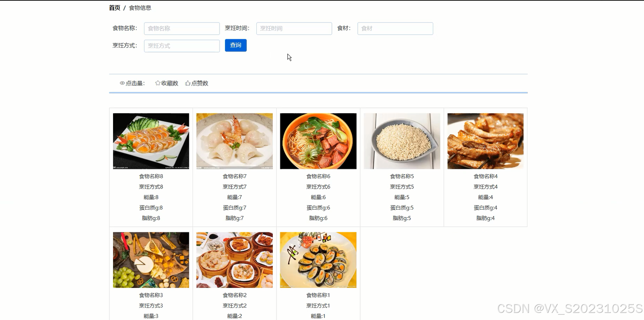Click the 烹饪方式5 text
The width and height of the screenshot is (644, 320).
coord(402,187)
